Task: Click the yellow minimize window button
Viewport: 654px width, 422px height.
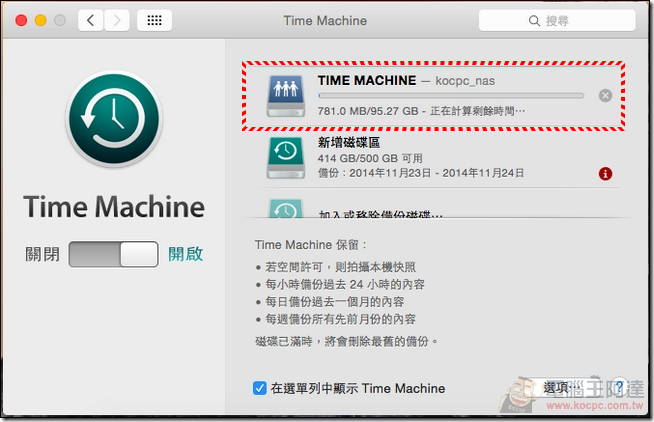Action: 40,20
